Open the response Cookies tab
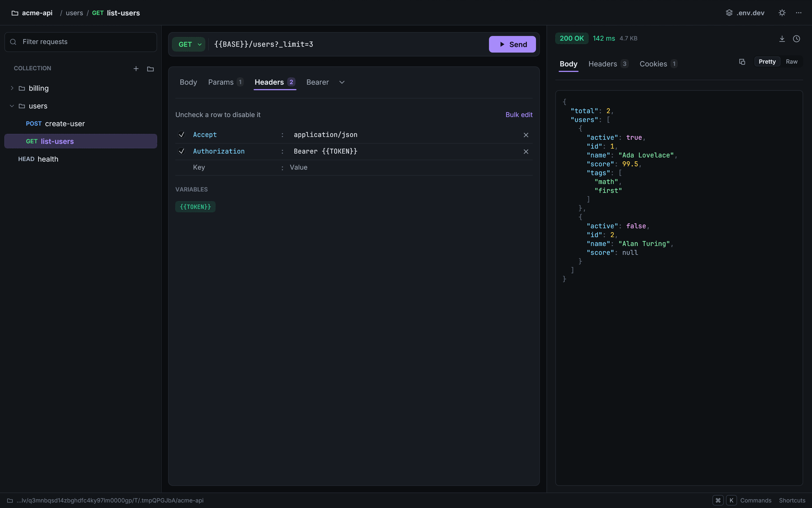Image resolution: width=812 pixels, height=508 pixels. pos(658,64)
